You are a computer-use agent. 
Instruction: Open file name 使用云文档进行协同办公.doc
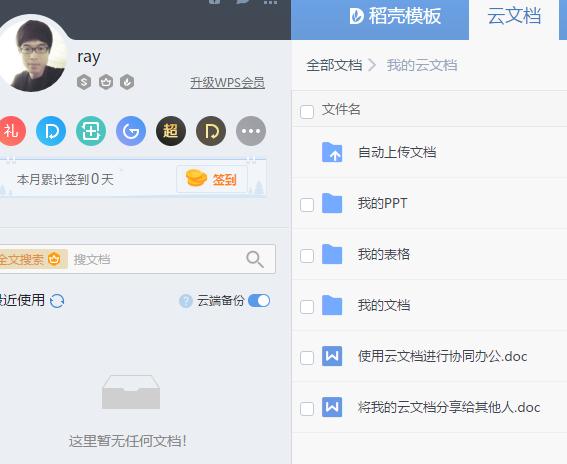(442, 357)
